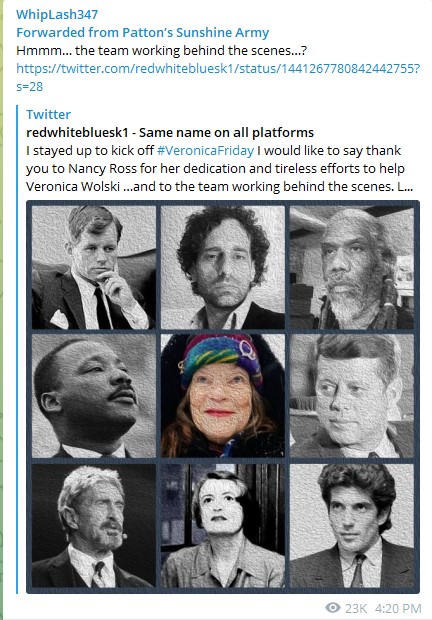The height and width of the screenshot is (620, 432).
Task: Click the Twitter preview site name
Action: coord(48,114)
